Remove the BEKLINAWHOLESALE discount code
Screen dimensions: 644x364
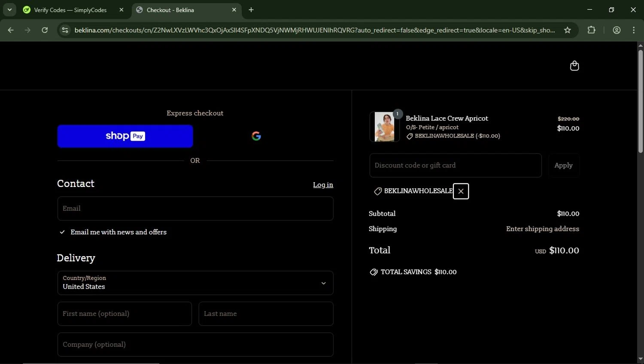pyautogui.click(x=461, y=191)
